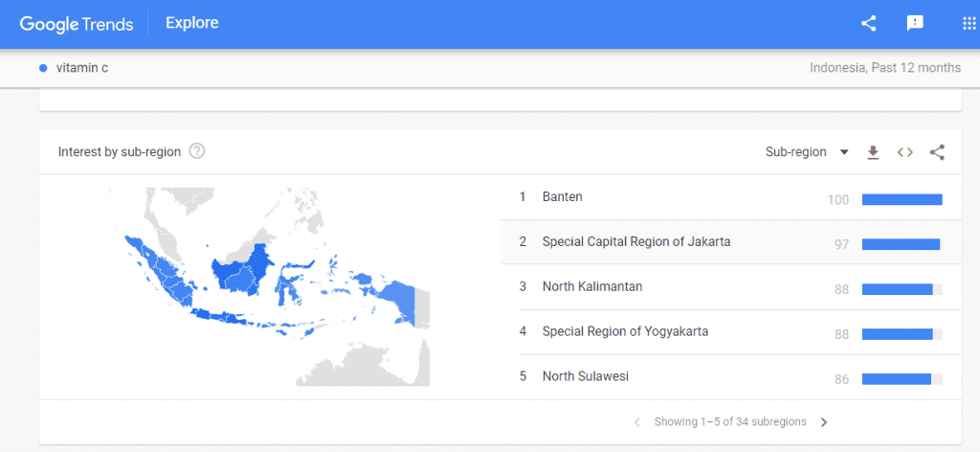Select the Explore tab
The image size is (980, 452).
point(191,23)
